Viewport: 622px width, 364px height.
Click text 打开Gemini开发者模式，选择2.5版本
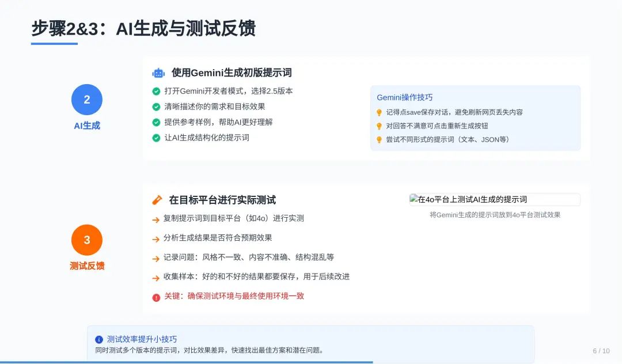229,91
